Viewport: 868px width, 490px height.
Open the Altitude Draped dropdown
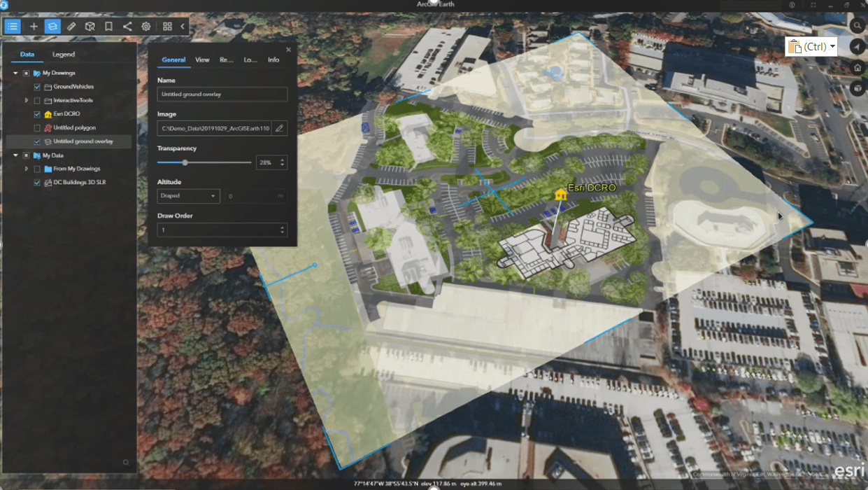click(189, 196)
